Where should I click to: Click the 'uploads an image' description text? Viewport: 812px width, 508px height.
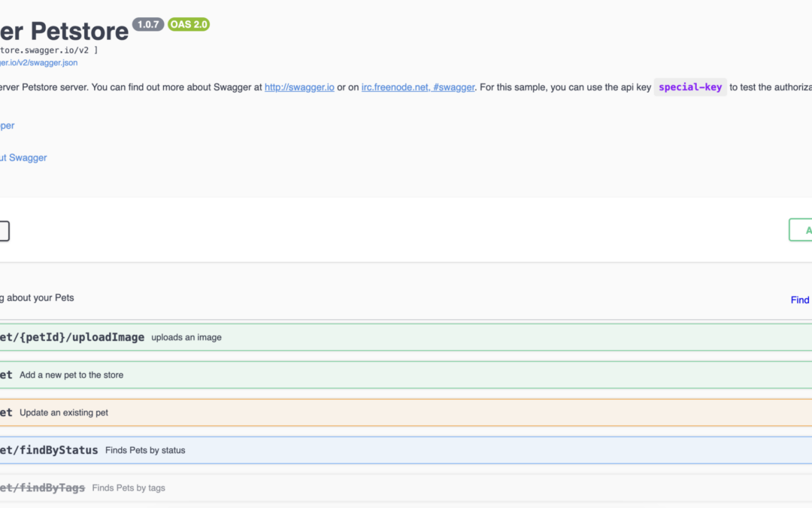pos(186,337)
